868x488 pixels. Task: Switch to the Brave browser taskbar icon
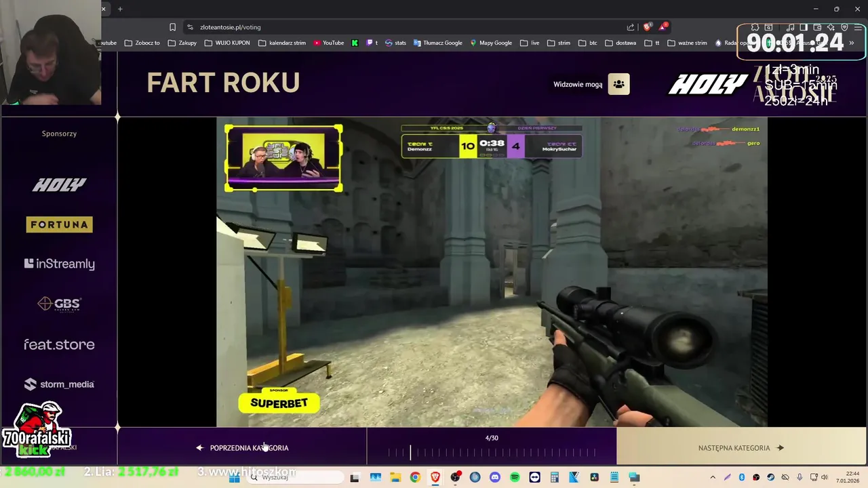[435, 477]
